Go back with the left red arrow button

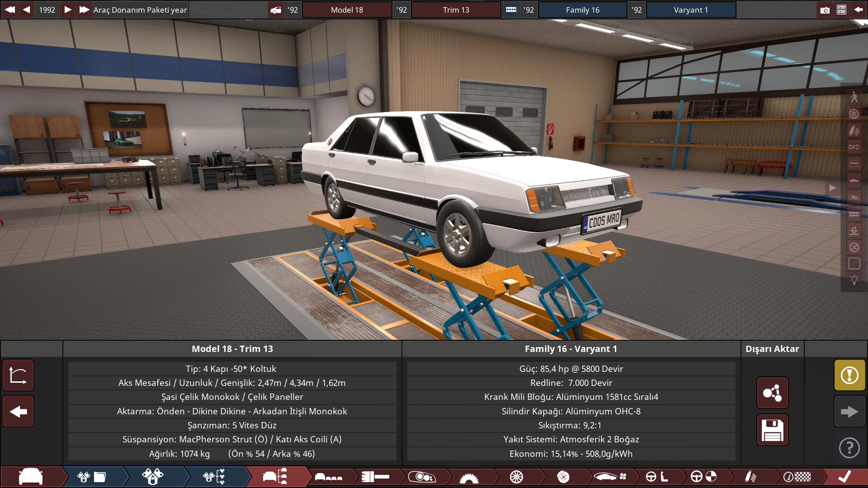[x=18, y=412]
